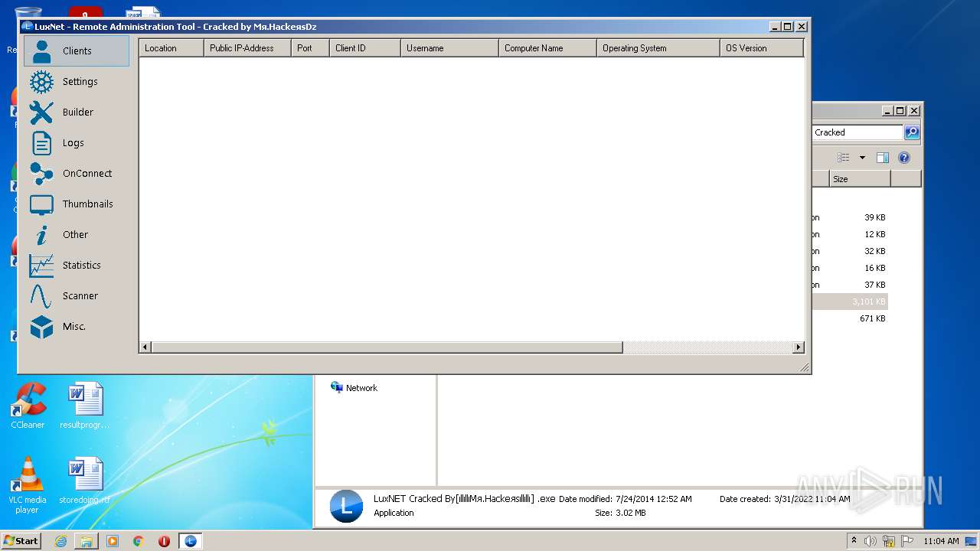Open the Statistics chart icon
Image resolution: width=980 pixels, height=551 pixels.
coord(41,265)
